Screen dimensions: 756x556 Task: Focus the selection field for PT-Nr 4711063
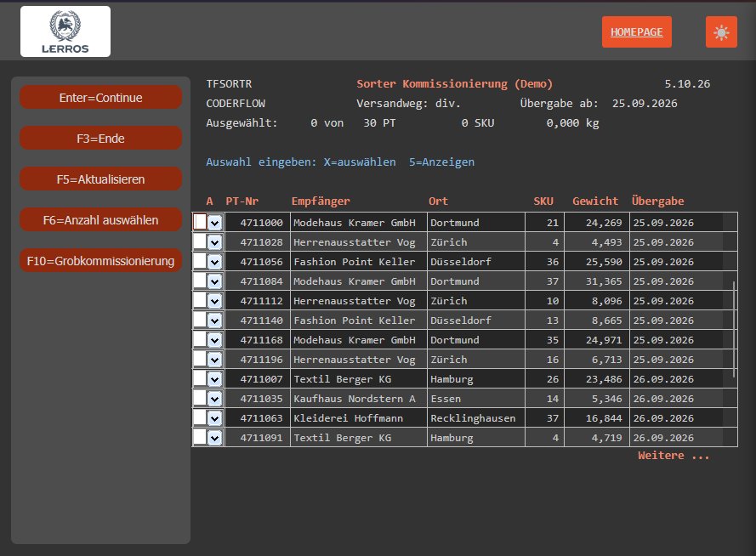coord(200,417)
